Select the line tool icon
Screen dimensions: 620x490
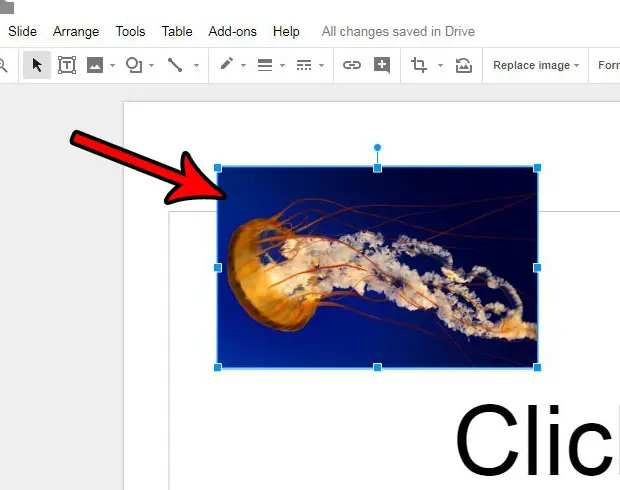coord(175,65)
